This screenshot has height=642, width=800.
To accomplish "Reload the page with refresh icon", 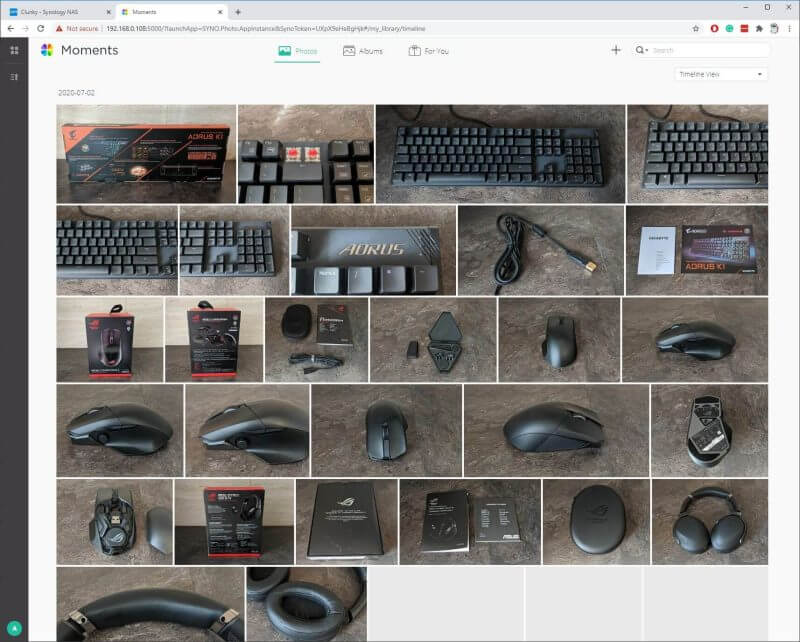I will (x=41, y=29).
